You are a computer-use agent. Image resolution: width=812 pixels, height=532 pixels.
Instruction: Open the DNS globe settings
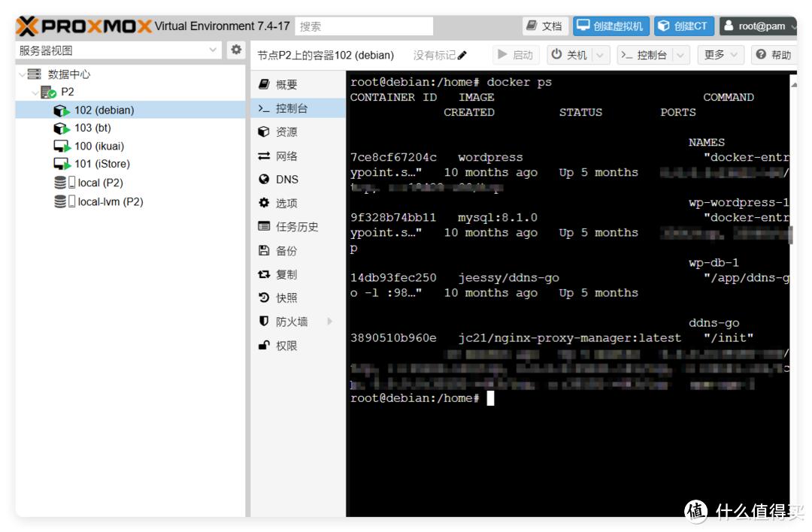coord(286,180)
